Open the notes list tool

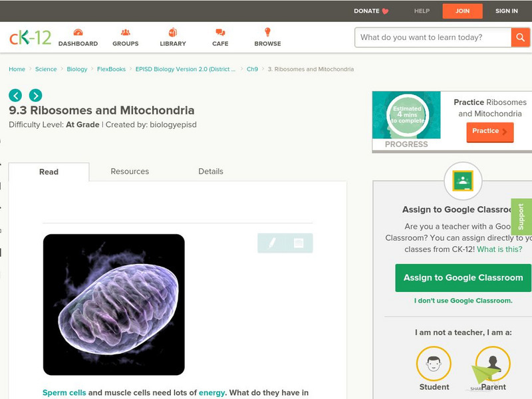pos(299,243)
